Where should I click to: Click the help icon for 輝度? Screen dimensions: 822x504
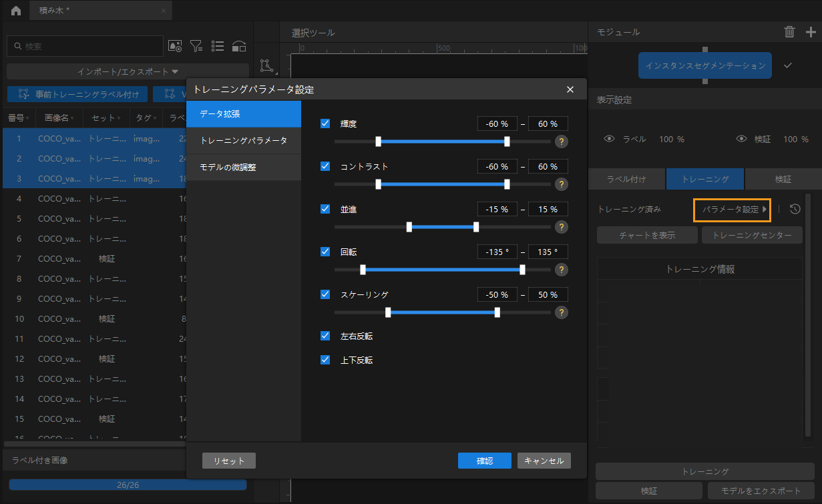562,142
